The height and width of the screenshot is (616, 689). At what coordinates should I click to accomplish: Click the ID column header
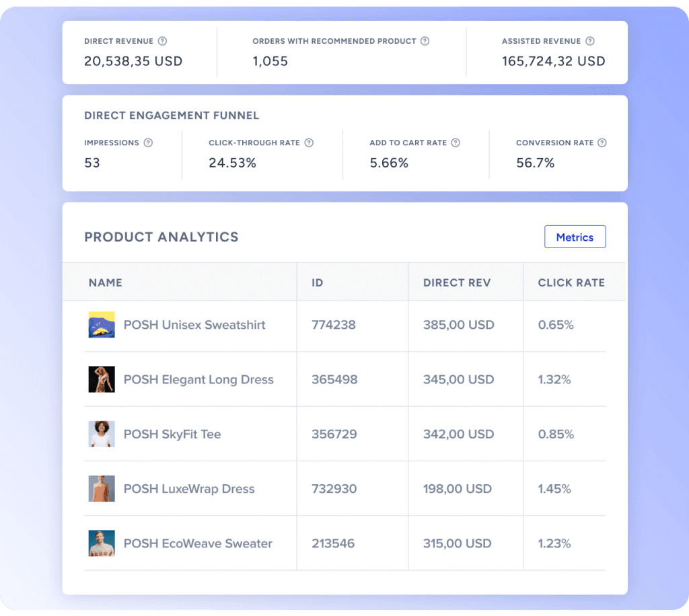317,282
